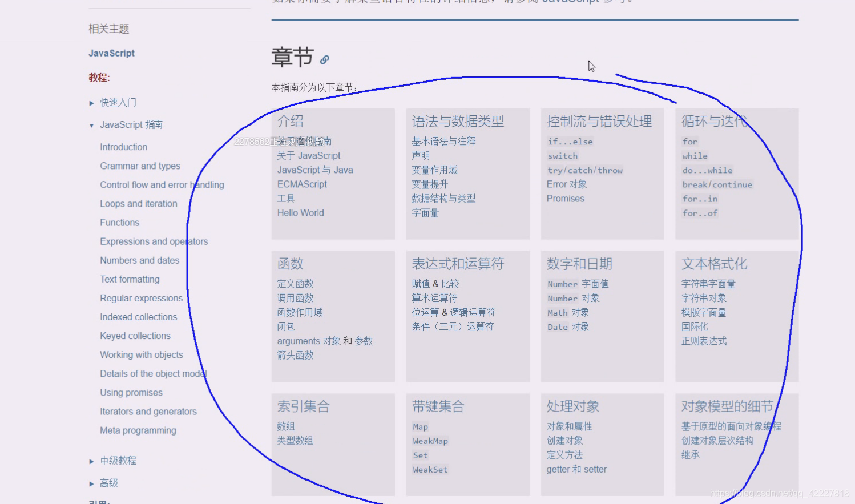Open Details of the object model
Viewport: 855px width, 504px height.
click(x=154, y=373)
